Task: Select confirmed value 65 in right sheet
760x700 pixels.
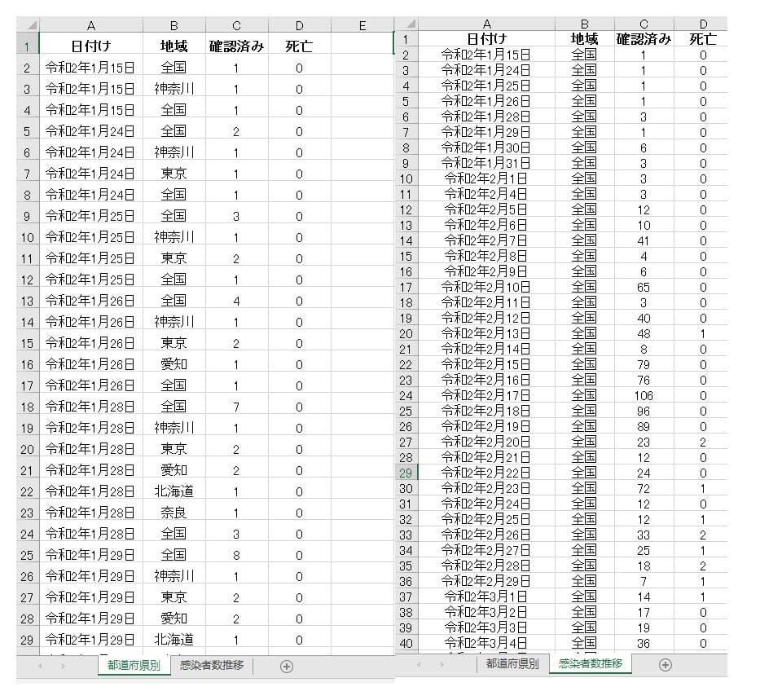Action: click(x=644, y=287)
